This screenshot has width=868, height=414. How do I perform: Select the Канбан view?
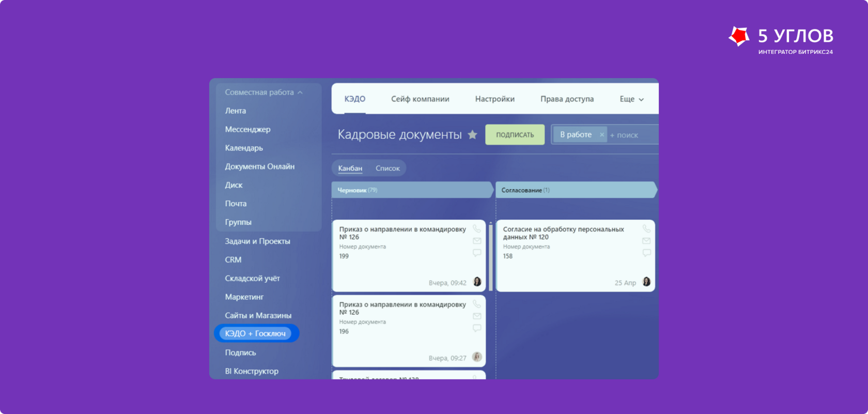(x=350, y=168)
